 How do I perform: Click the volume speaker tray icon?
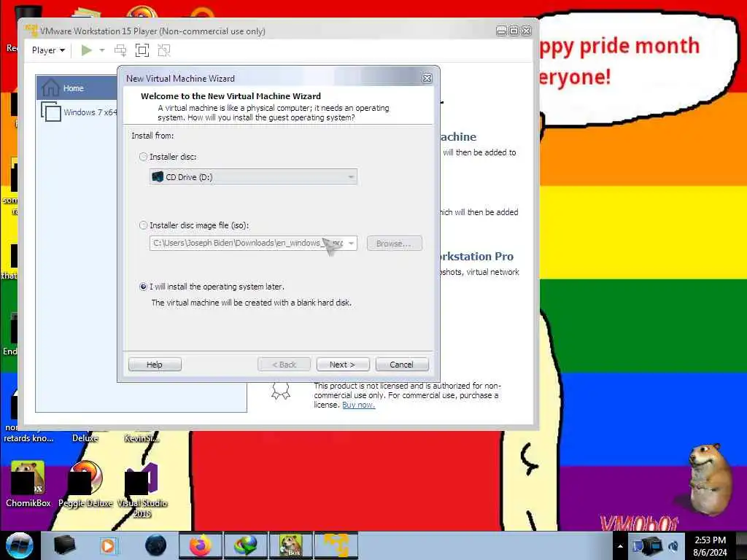click(x=673, y=545)
